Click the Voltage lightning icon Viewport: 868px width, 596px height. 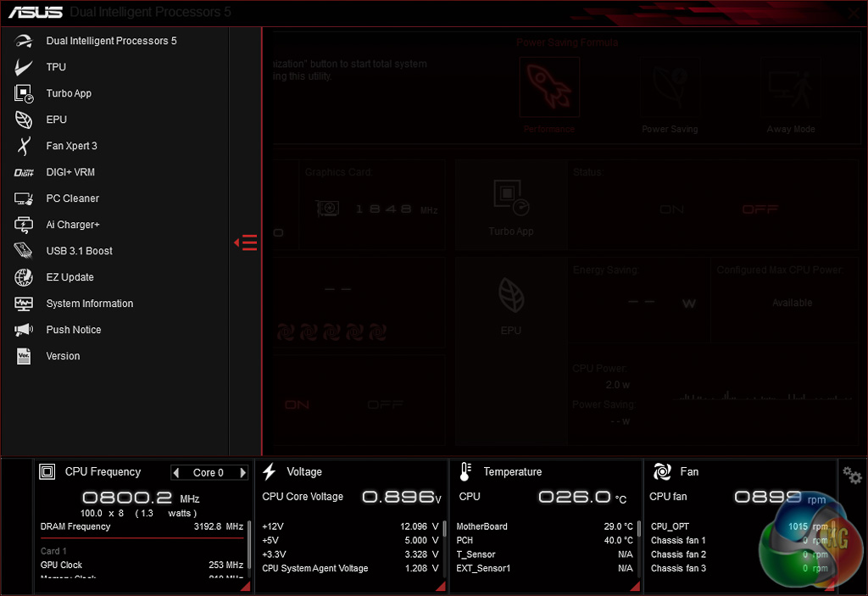tap(269, 472)
